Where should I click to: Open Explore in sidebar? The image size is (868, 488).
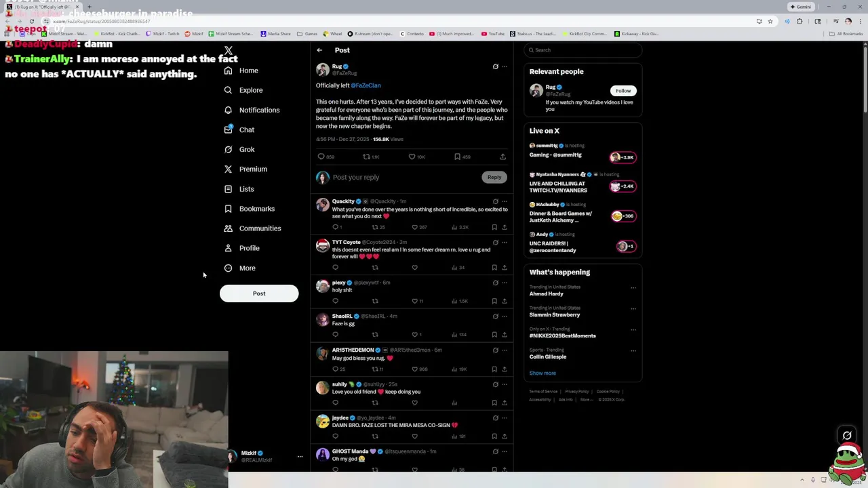243,90
